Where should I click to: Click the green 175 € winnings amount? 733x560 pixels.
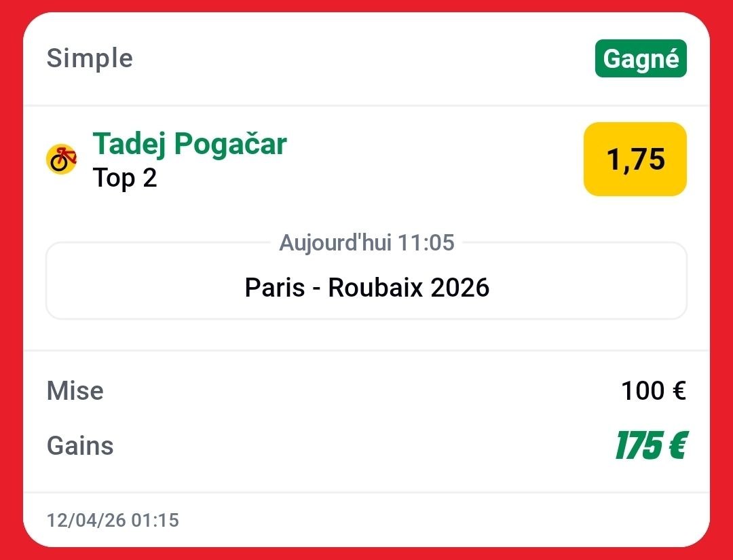(651, 446)
